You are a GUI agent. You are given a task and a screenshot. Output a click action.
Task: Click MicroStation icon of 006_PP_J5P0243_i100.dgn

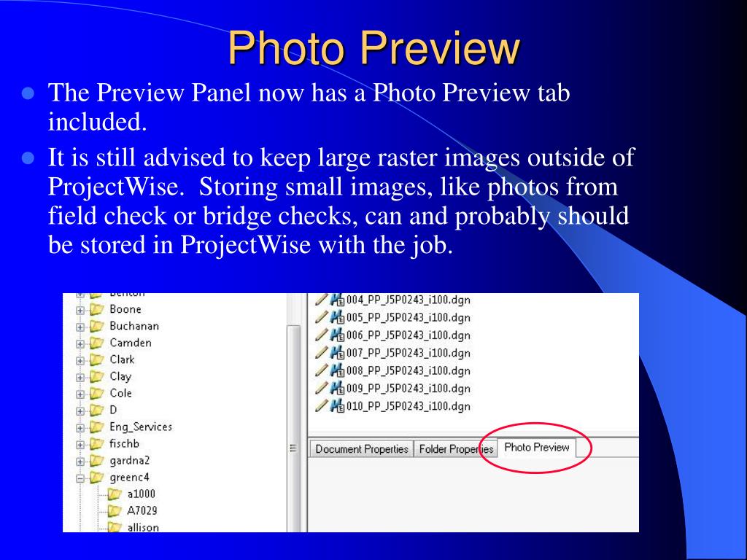pyautogui.click(x=337, y=335)
